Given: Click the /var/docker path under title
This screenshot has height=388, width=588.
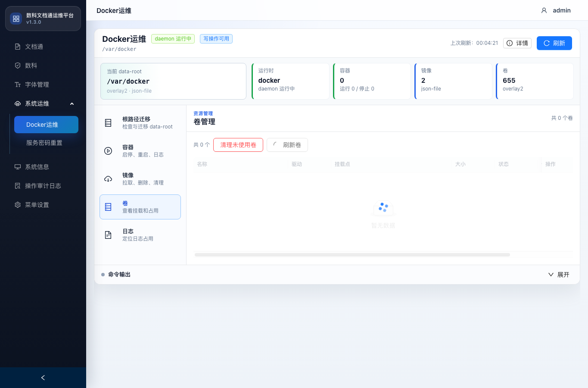Looking at the screenshot, I should pyautogui.click(x=119, y=49).
